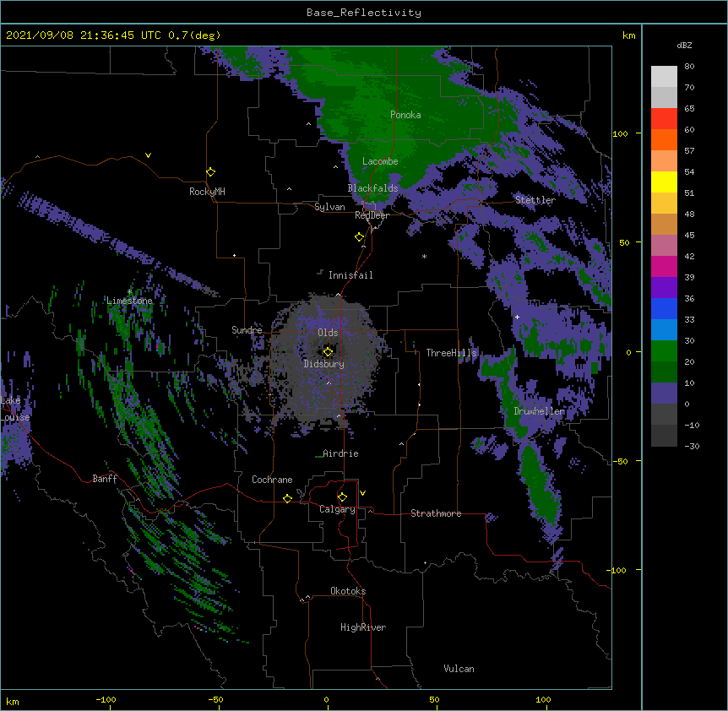Click the Blackfalds label
This screenshot has height=711, width=728.
pyautogui.click(x=372, y=188)
